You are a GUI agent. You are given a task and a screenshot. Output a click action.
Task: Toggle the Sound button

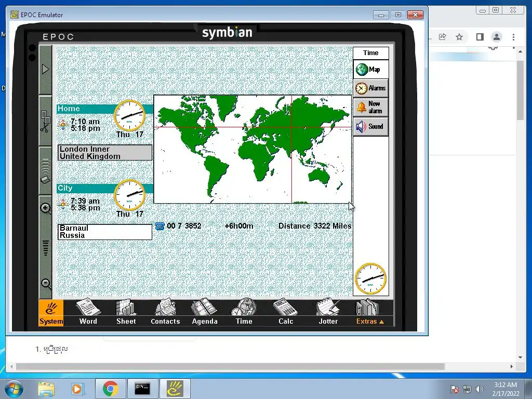point(371,127)
